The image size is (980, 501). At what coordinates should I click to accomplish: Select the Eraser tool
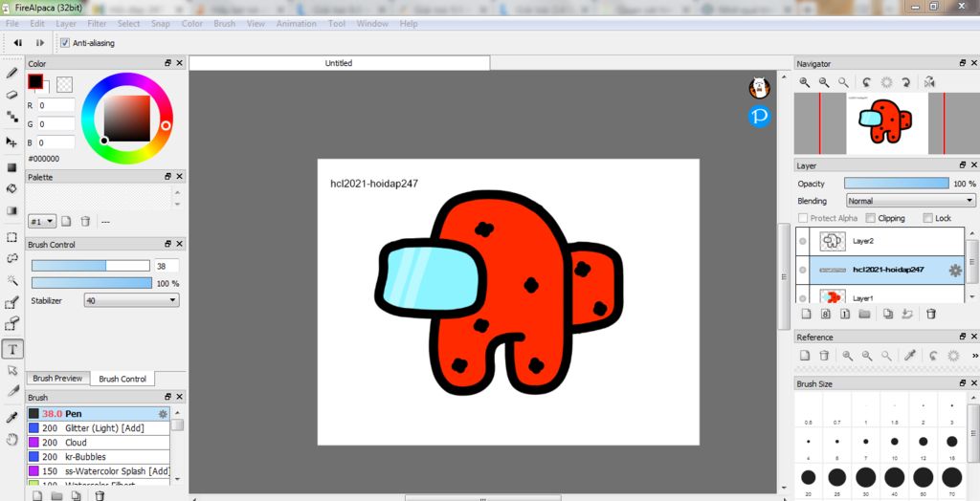coord(11,95)
